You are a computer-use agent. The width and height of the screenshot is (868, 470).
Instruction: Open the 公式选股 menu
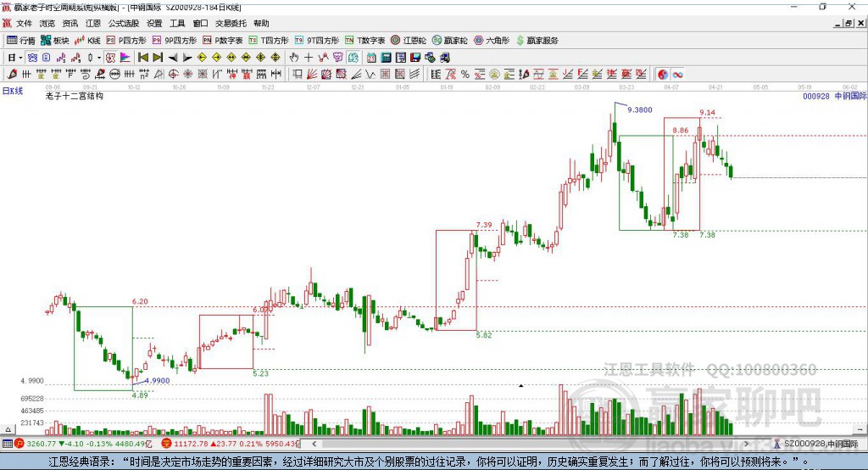pyautogui.click(x=124, y=23)
